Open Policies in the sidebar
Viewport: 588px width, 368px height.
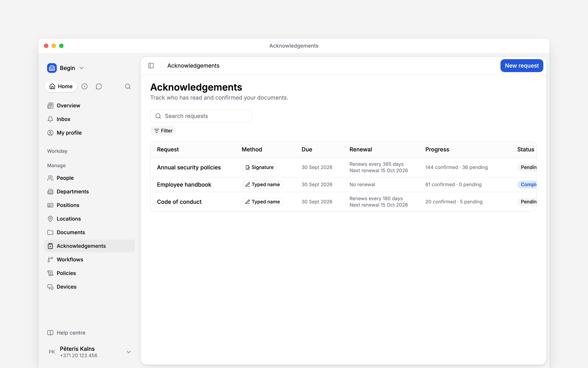89,273
